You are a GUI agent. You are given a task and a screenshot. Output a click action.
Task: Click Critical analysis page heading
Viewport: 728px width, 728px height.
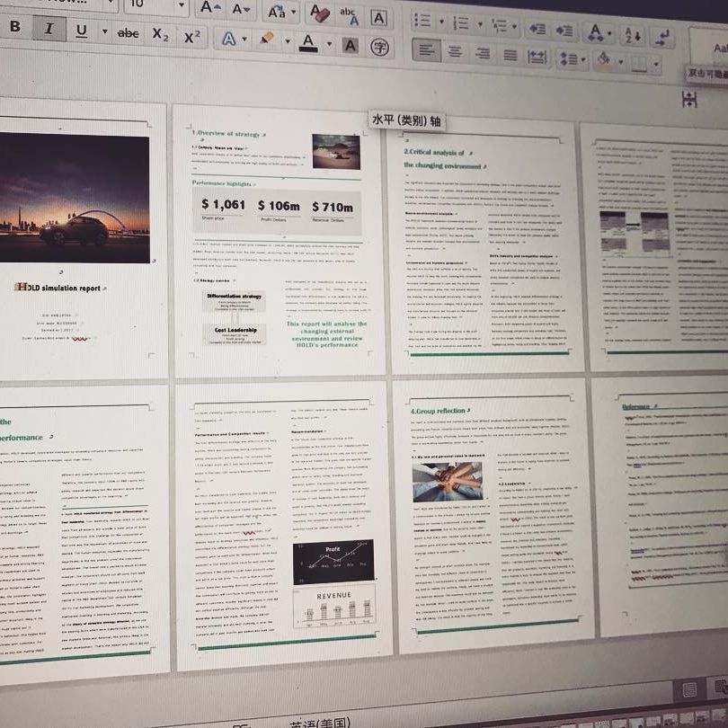[x=444, y=159]
